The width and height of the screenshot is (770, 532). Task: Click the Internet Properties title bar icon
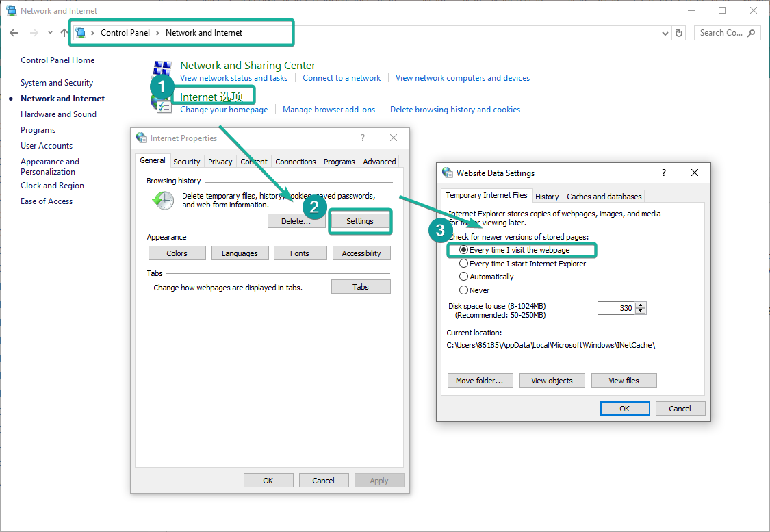[x=142, y=138]
